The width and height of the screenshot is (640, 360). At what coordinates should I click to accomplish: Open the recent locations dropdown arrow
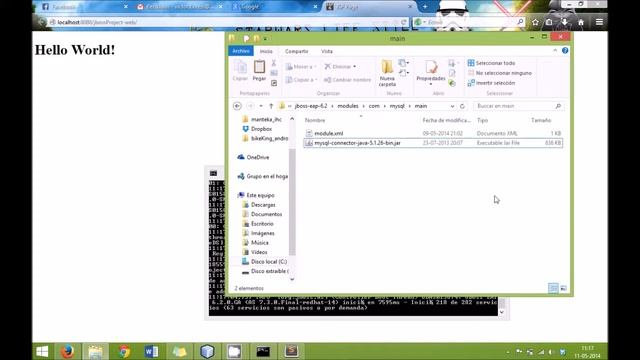[x=261, y=106]
